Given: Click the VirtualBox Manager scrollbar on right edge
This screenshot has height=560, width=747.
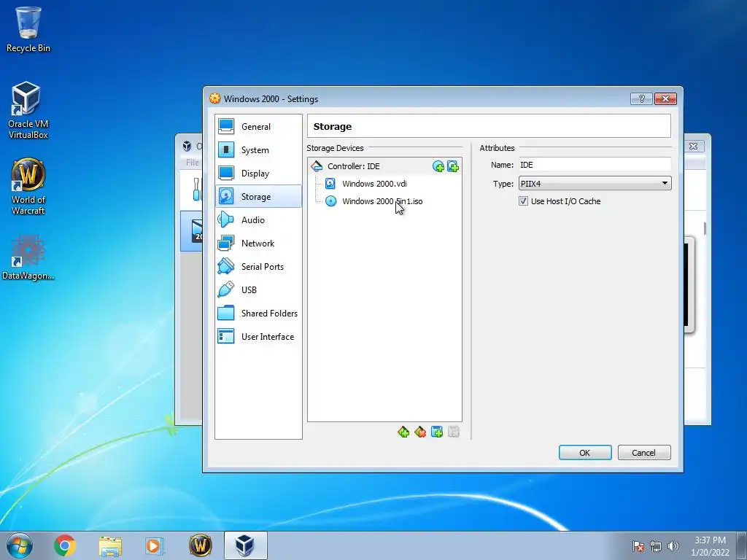Looking at the screenshot, I should pyautogui.click(x=705, y=228).
